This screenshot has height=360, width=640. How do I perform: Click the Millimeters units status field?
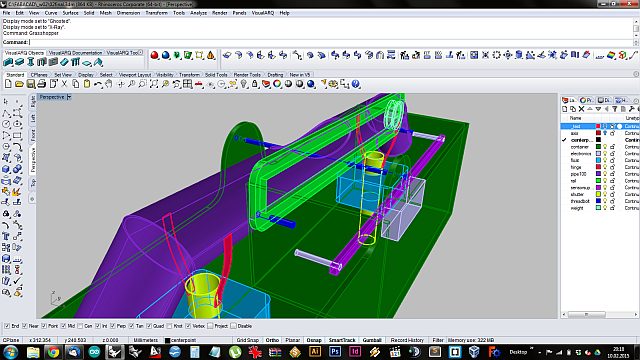(x=146, y=340)
